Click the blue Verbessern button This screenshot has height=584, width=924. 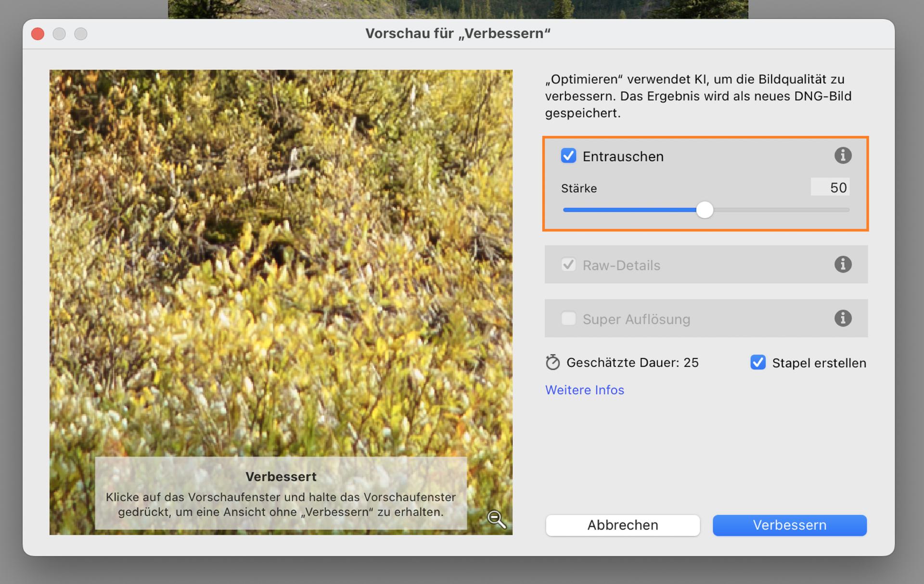tap(789, 525)
